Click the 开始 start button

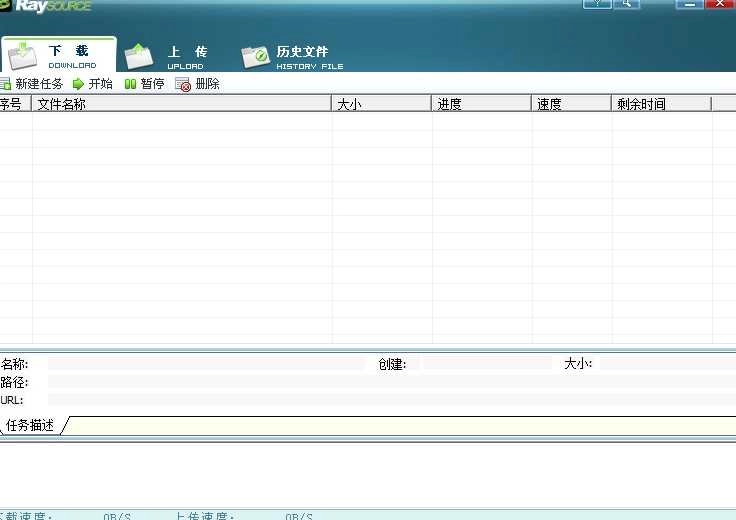(92, 84)
